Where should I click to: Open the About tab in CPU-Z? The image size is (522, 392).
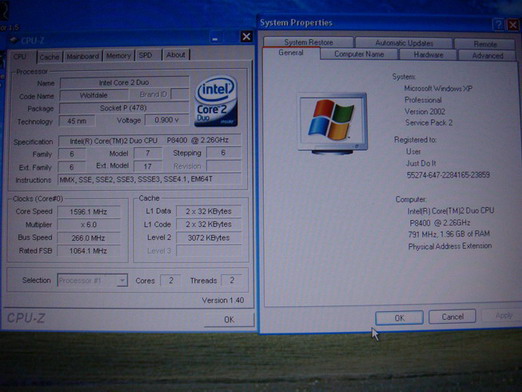coord(176,55)
